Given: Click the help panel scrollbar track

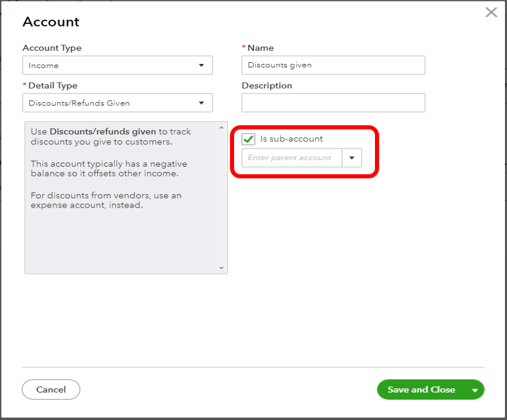Looking at the screenshot, I should 222,197.
